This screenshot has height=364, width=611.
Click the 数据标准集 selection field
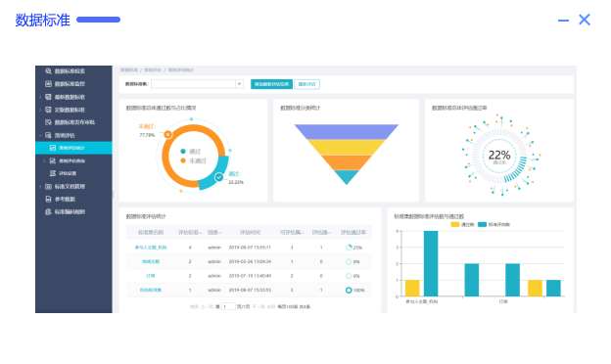197,84
